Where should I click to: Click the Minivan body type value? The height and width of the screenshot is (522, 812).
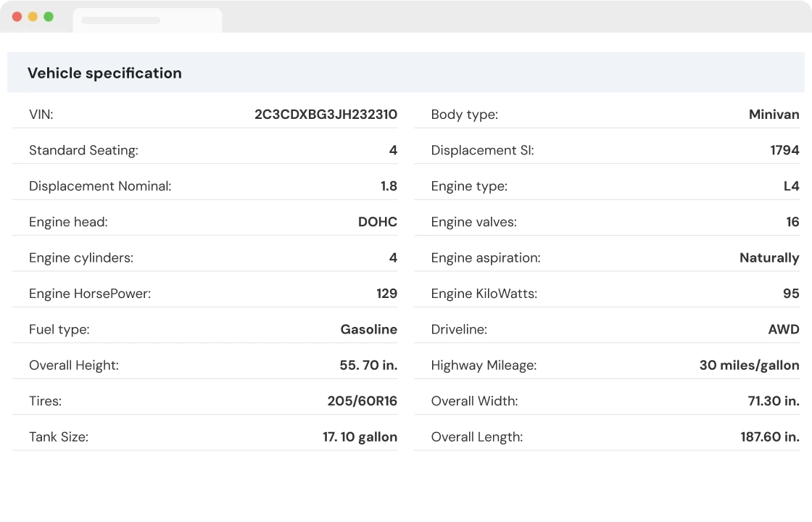point(774,115)
